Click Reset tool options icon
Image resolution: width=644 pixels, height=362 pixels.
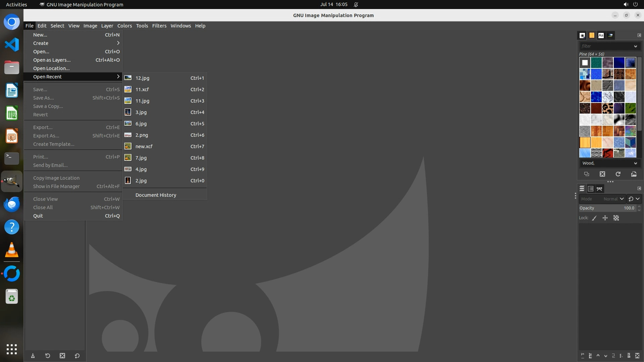[77, 356]
